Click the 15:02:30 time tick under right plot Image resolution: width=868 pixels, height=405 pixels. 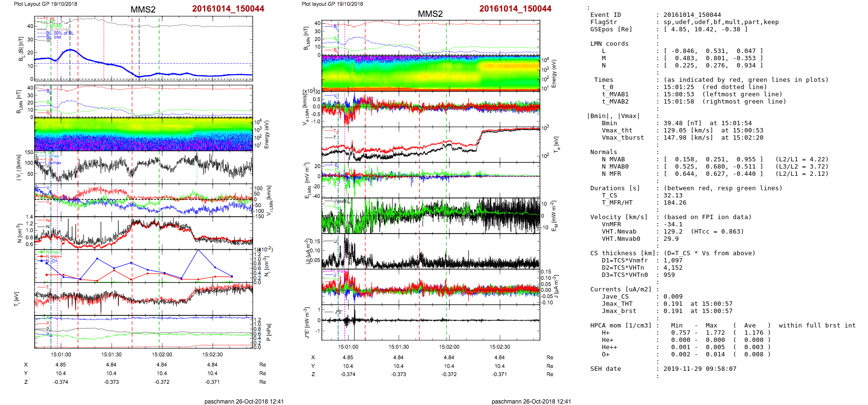click(499, 347)
